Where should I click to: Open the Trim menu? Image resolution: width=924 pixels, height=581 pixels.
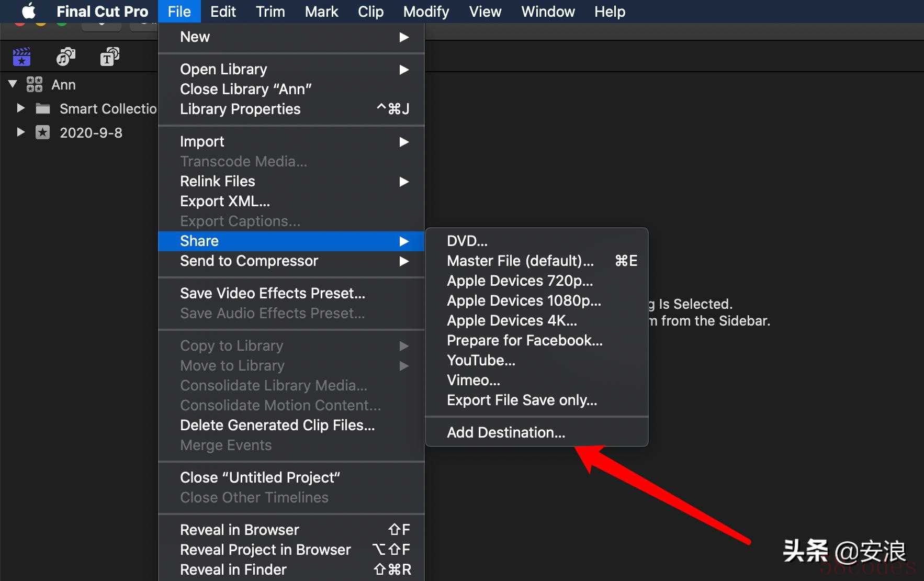pos(271,11)
